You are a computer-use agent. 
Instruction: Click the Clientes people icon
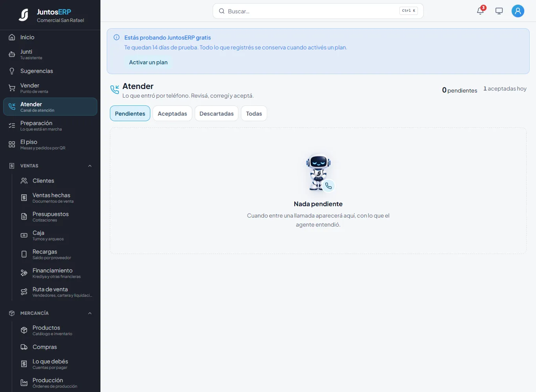pyautogui.click(x=24, y=181)
